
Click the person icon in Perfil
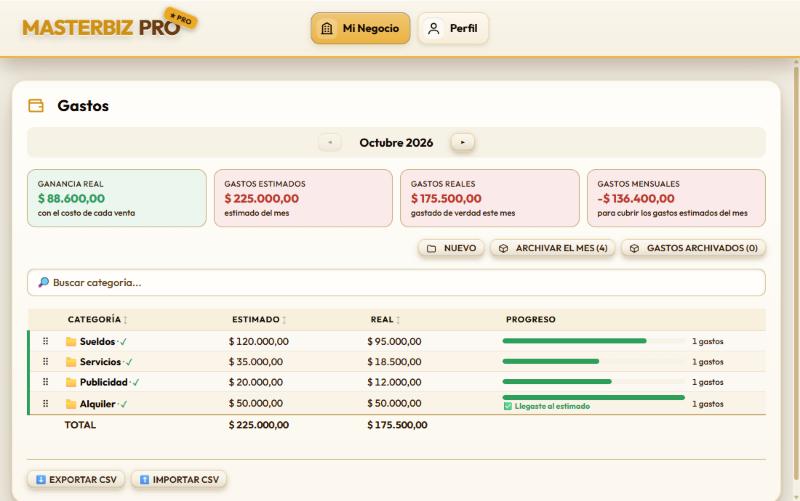(x=434, y=29)
